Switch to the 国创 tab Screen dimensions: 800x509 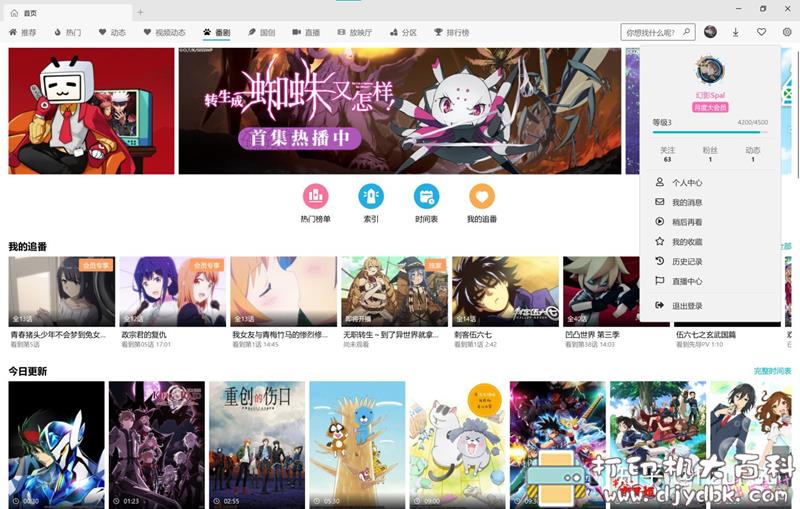click(x=262, y=32)
